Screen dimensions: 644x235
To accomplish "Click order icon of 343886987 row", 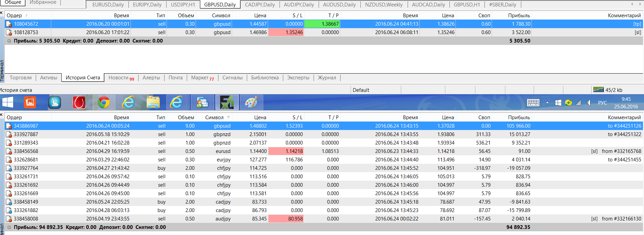I will (9, 126).
